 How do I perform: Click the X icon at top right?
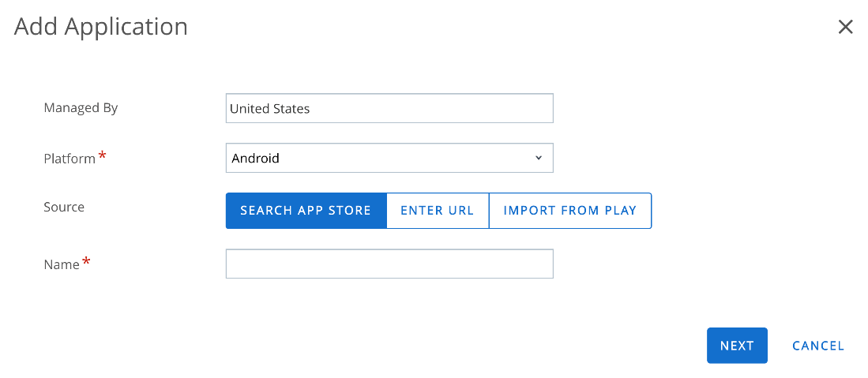coord(845,27)
